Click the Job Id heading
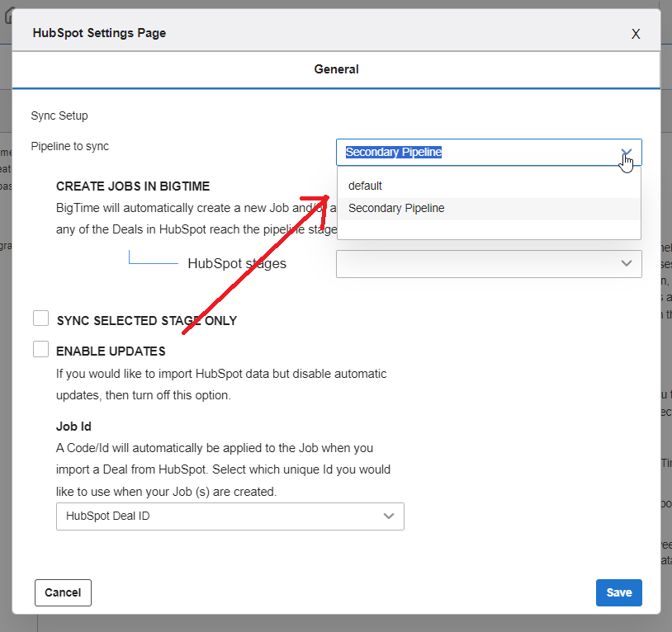The height and width of the screenshot is (632, 672). pyautogui.click(x=73, y=427)
